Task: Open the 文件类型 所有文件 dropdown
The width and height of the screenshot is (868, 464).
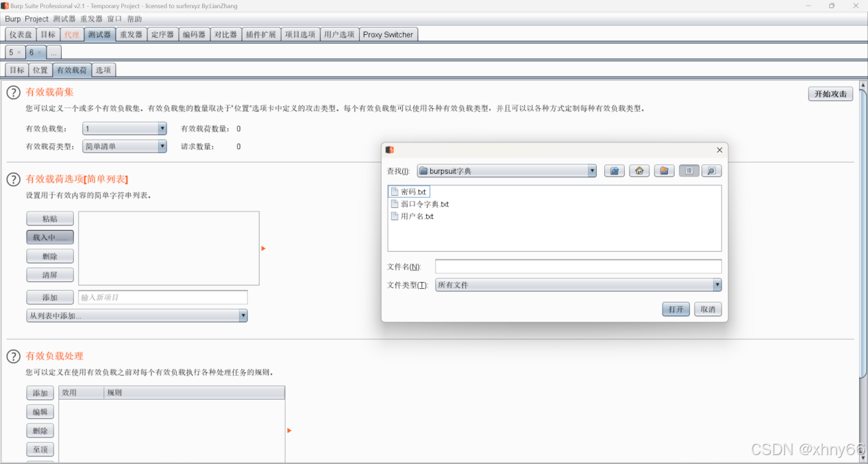Action: 578,285
